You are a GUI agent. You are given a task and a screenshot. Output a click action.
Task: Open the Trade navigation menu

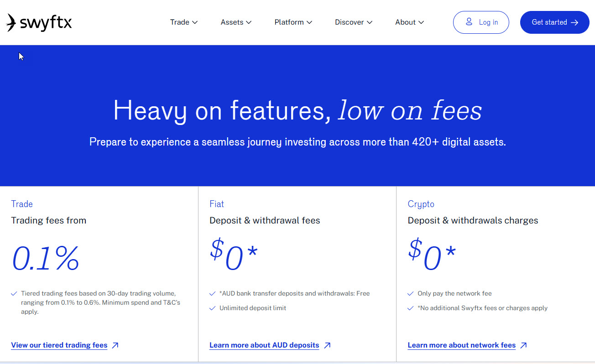click(184, 22)
